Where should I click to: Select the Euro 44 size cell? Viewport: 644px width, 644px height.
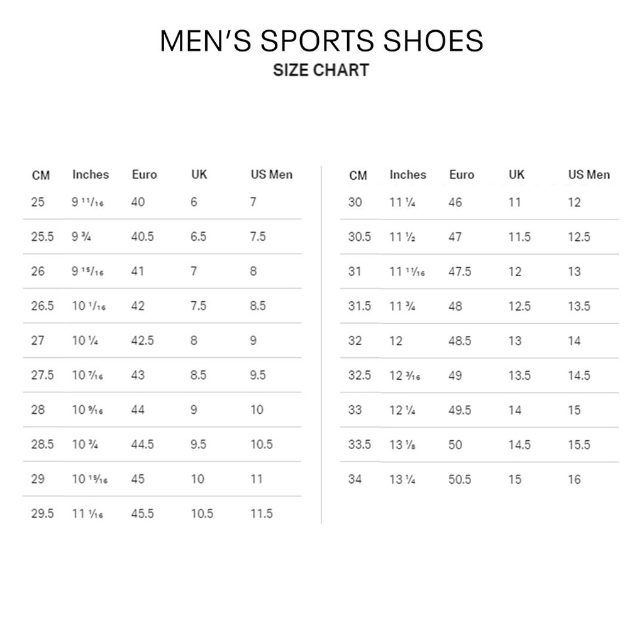(x=138, y=409)
